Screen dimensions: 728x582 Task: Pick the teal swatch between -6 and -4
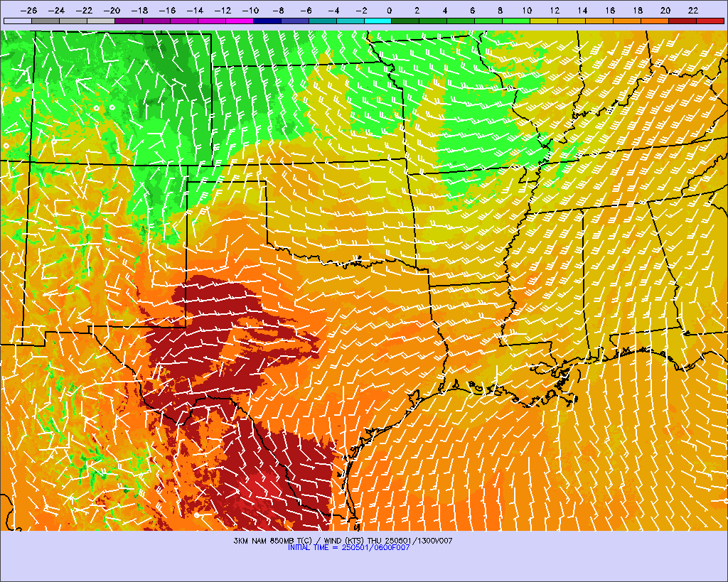pos(323,21)
